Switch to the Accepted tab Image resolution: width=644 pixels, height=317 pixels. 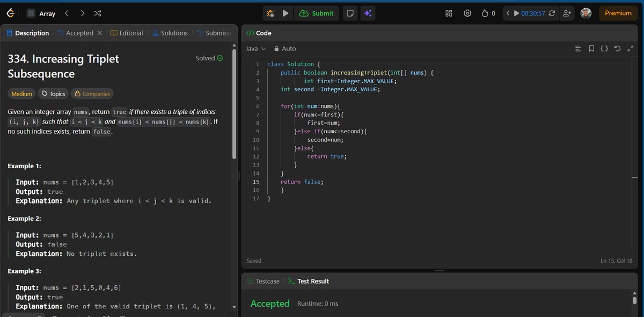(x=75, y=33)
